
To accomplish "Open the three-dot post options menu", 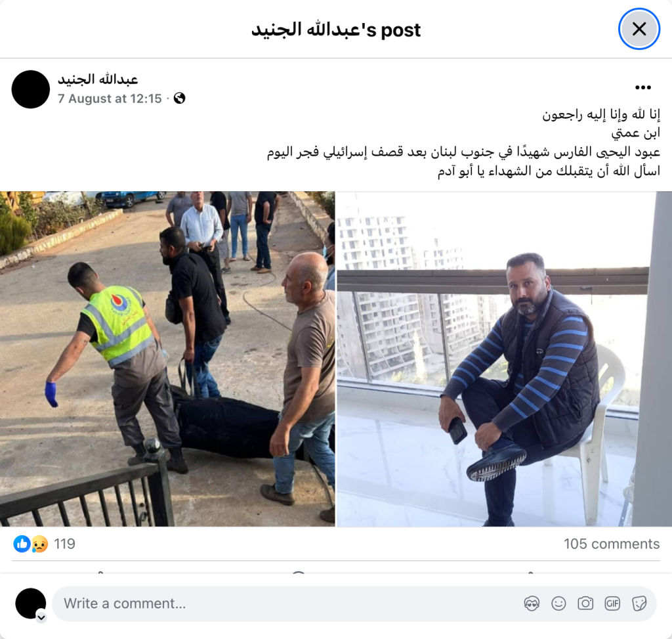I will click(x=643, y=87).
